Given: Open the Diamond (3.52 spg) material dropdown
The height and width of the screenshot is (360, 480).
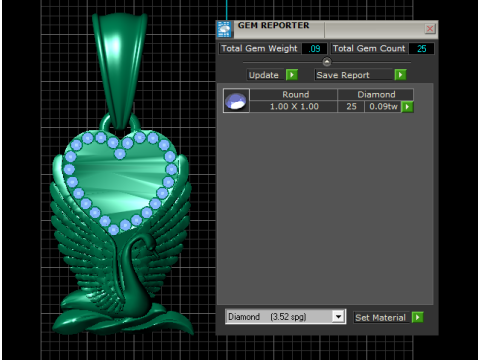Looking at the screenshot, I should click(338, 316).
